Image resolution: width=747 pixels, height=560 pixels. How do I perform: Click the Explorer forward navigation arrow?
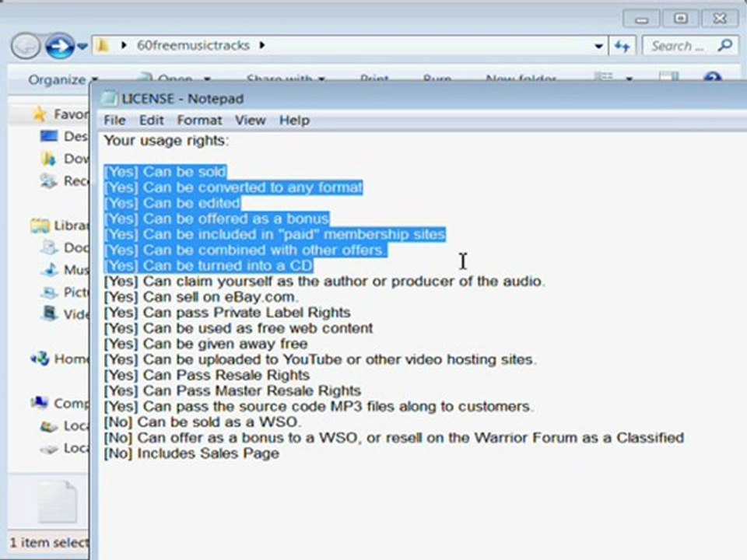coord(60,46)
